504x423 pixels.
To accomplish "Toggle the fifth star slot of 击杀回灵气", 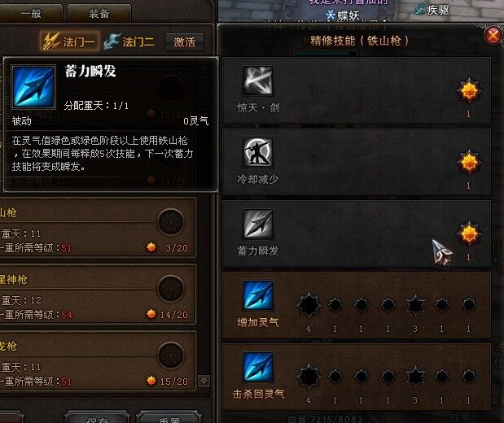I will point(415,377).
